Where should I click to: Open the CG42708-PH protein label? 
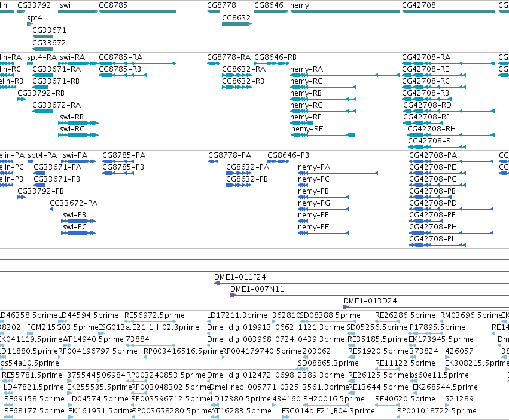(433, 226)
